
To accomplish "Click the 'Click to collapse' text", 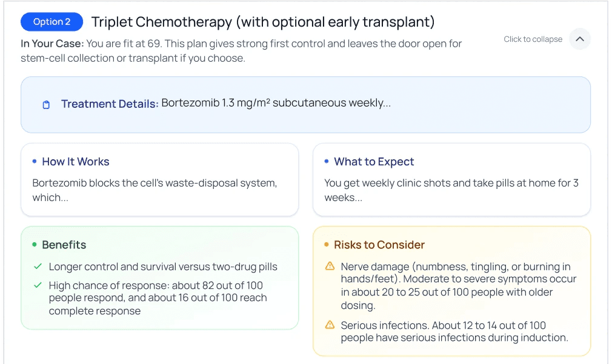I will coord(533,39).
